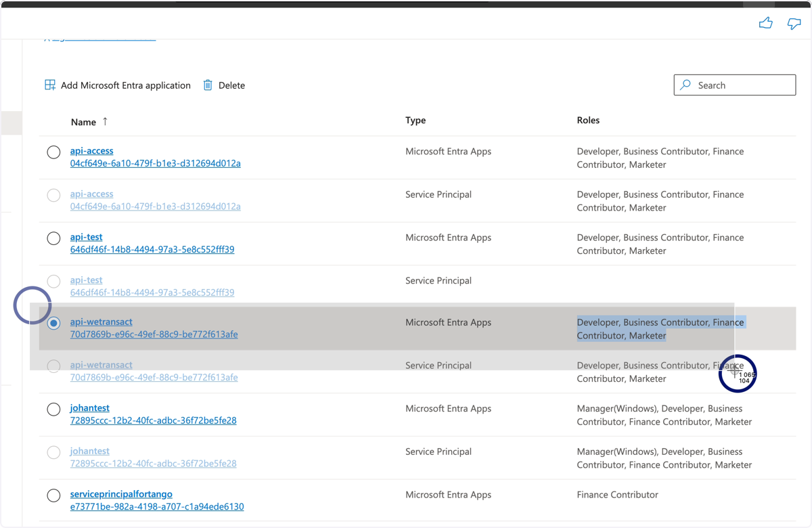Viewport: 812px width, 528px height.
Task: Open the serviceprincipalfortango link
Action: click(121, 494)
